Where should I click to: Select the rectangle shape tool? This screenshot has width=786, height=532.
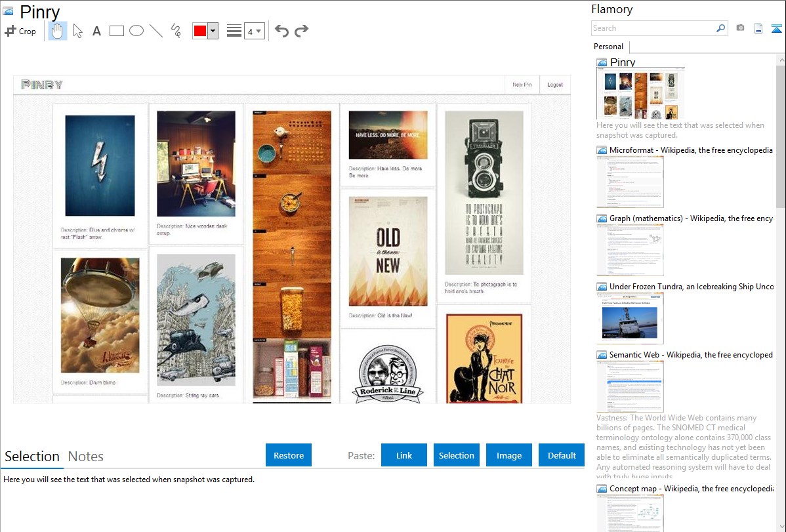[x=116, y=31]
